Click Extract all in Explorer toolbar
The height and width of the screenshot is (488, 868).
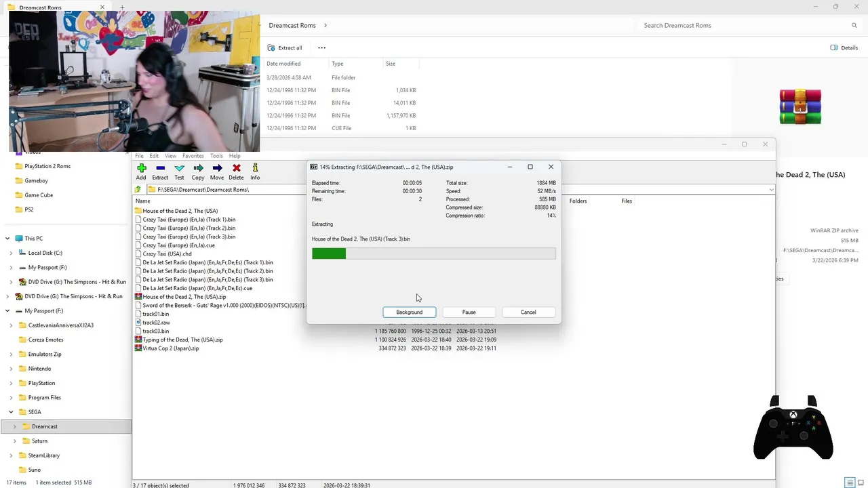285,47
